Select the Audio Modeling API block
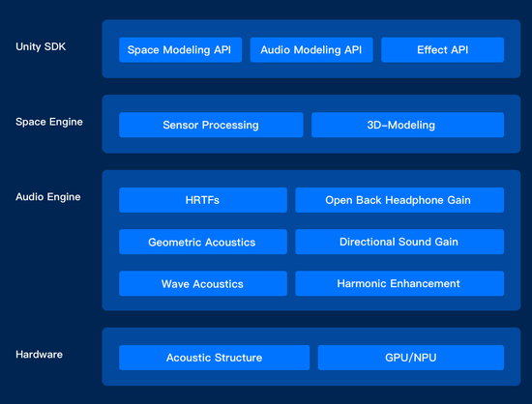 point(311,50)
